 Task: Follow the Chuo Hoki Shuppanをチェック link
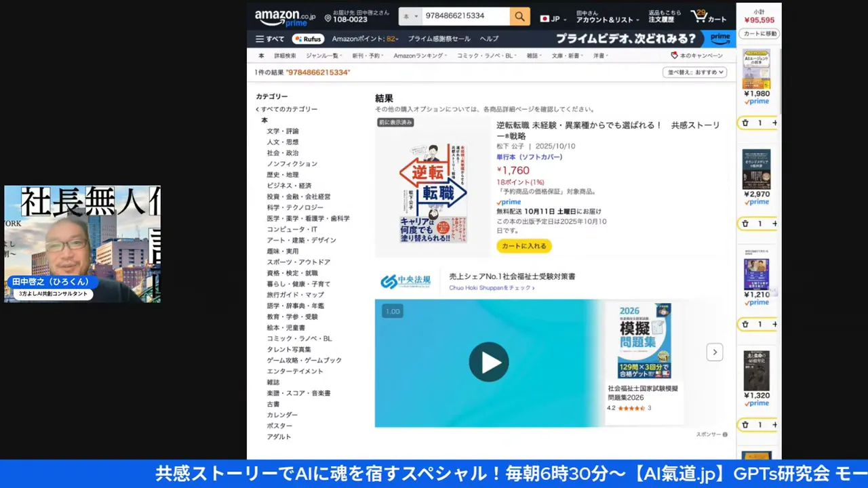[x=492, y=288]
